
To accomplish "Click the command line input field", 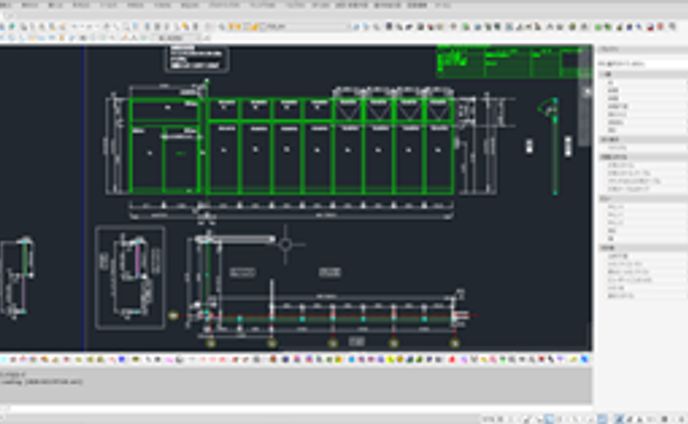I will click(x=296, y=409).
